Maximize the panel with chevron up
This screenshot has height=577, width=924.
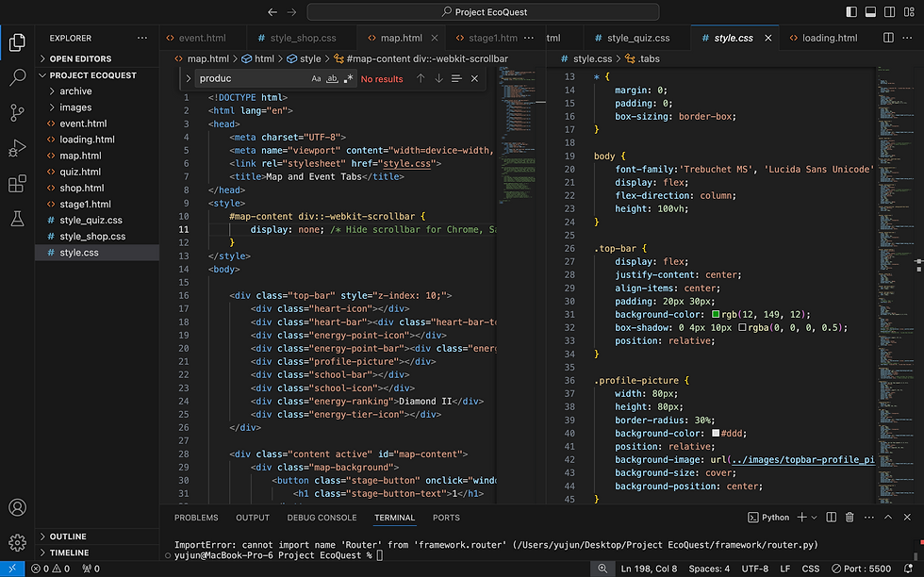pyautogui.click(x=888, y=518)
